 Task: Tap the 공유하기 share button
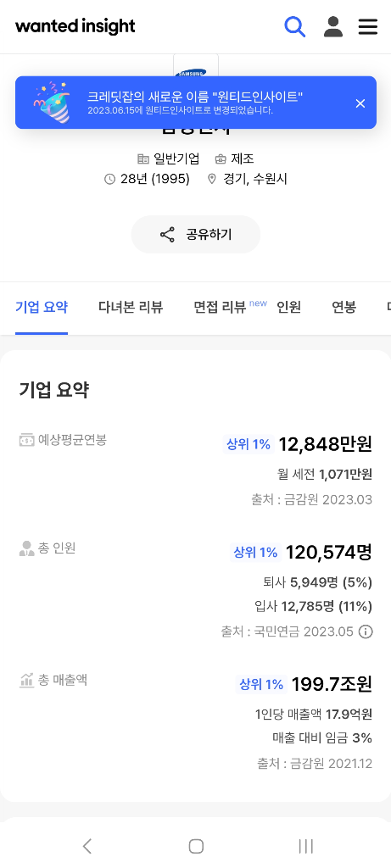195,234
